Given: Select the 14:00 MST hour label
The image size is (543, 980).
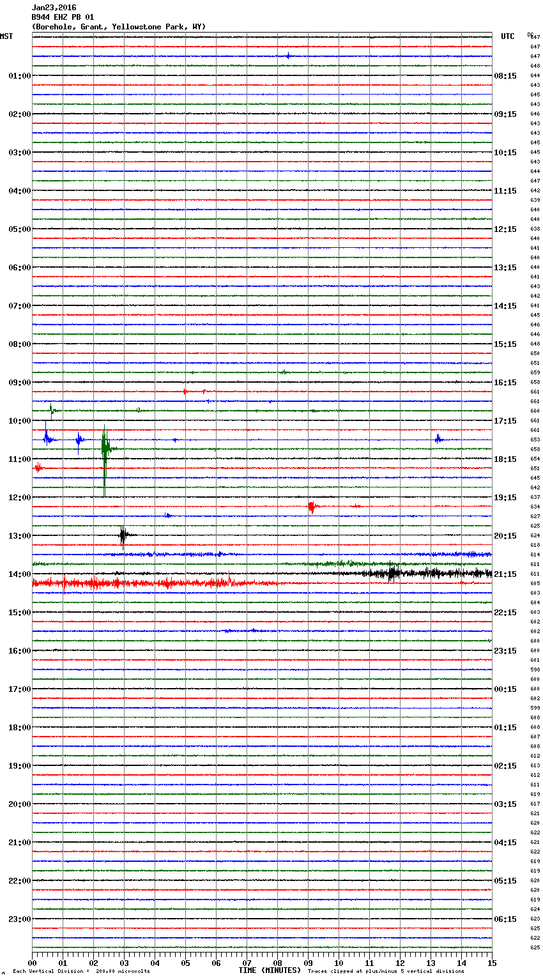Looking at the screenshot, I should pyautogui.click(x=20, y=574).
